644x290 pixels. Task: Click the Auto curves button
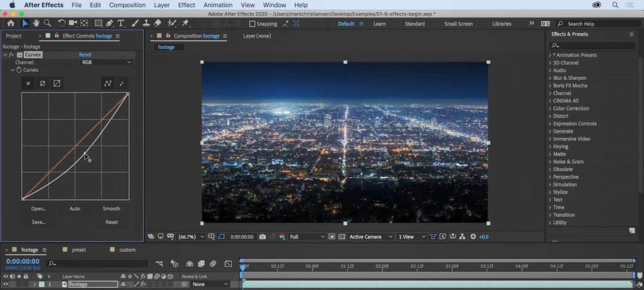pyautogui.click(x=75, y=209)
